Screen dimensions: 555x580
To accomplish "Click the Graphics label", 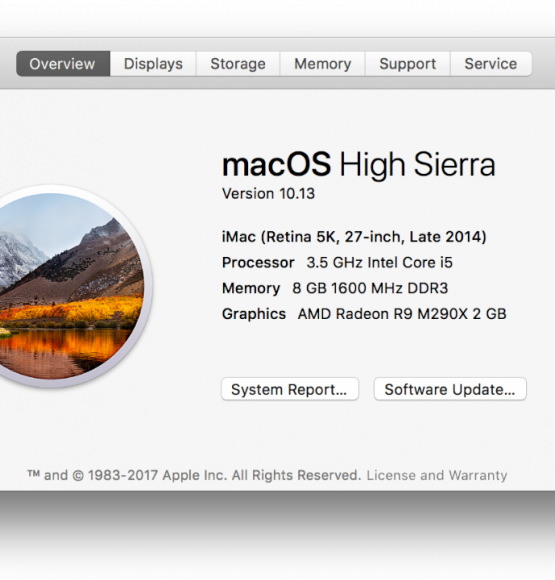I will (254, 314).
